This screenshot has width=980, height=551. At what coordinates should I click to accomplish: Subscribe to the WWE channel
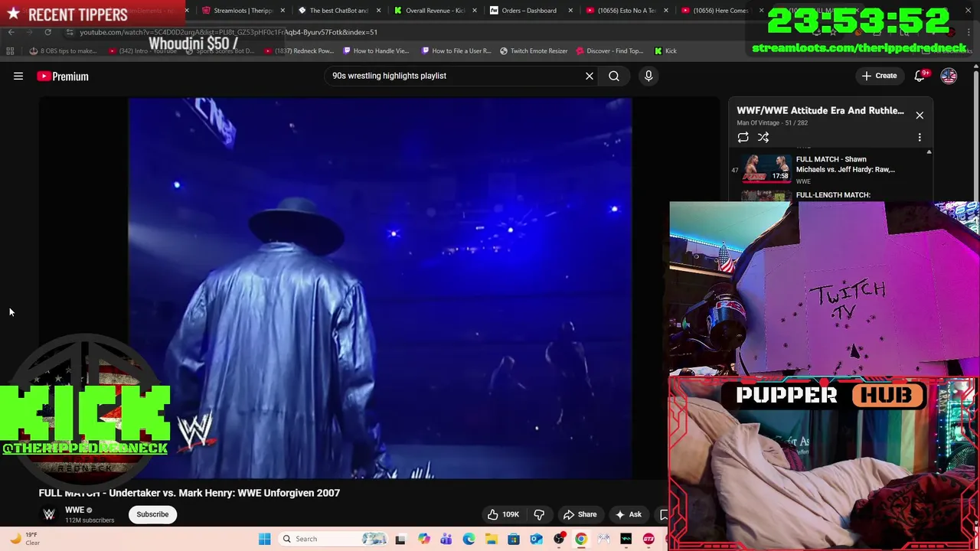(x=152, y=514)
